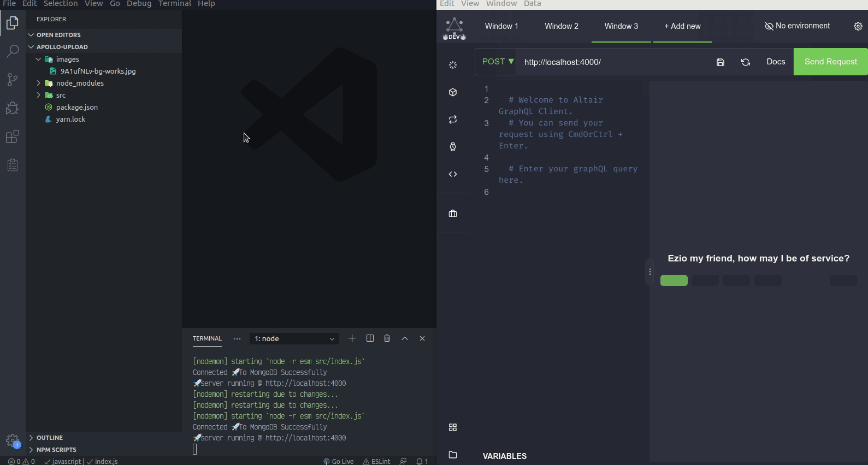Click Go Live in status bar
The image size is (868, 465).
pyautogui.click(x=339, y=461)
